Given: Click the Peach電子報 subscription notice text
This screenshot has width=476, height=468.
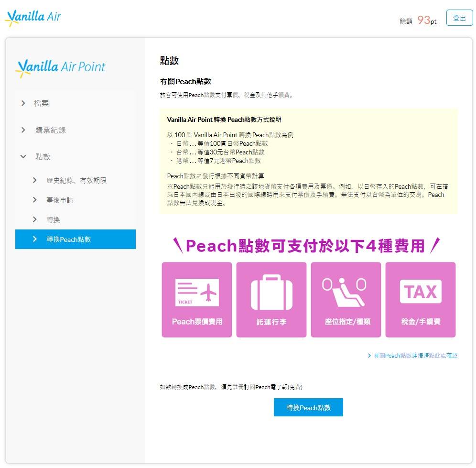Looking at the screenshot, I should [x=231, y=387].
